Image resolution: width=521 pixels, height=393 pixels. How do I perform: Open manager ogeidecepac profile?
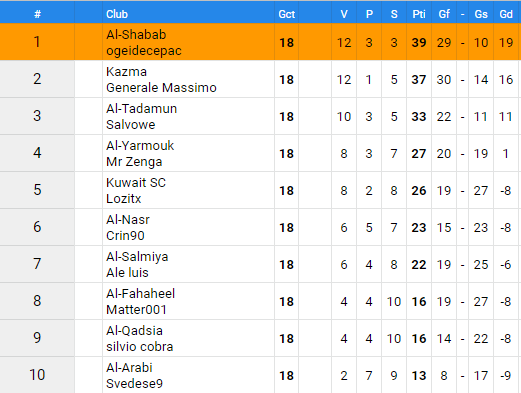(144, 51)
